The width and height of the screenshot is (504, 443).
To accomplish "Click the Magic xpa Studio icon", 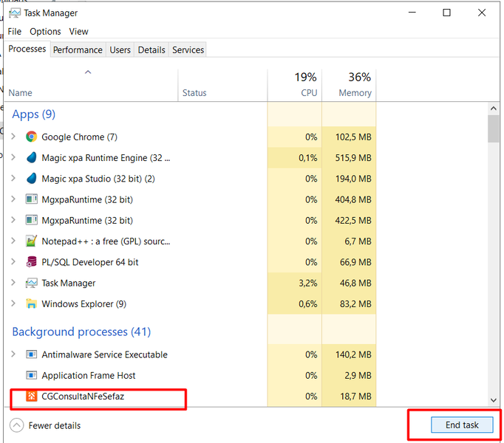I will [x=31, y=179].
